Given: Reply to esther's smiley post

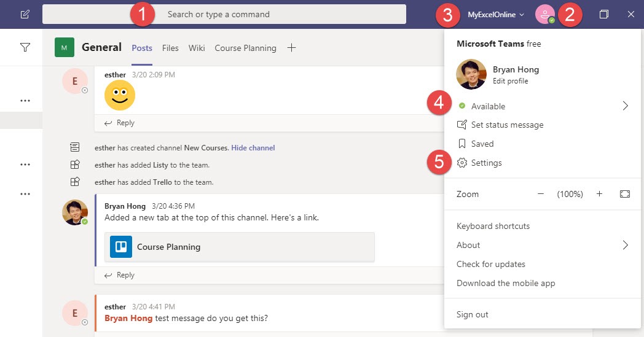Looking at the screenshot, I should 119,123.
